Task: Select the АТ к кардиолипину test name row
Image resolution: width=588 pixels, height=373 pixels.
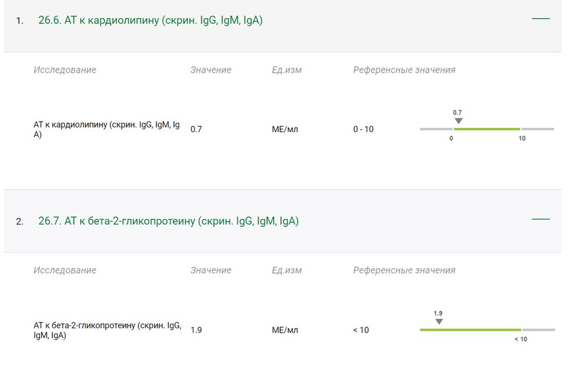Action: coord(106,129)
